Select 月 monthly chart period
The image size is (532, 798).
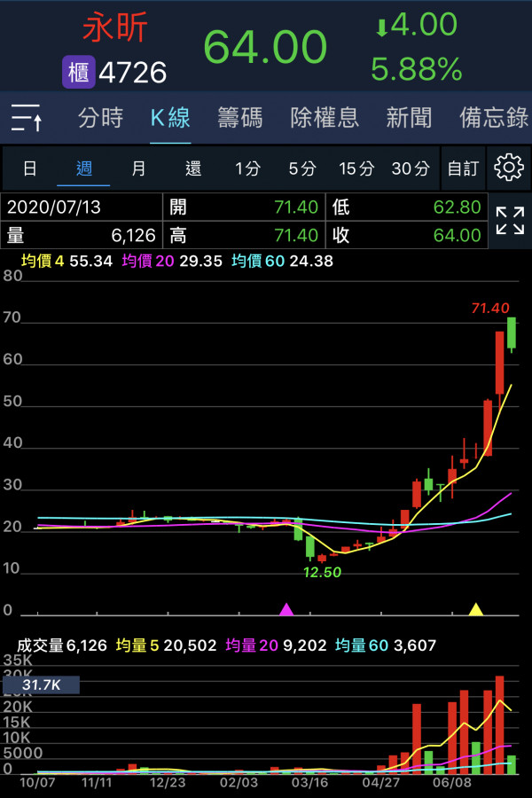pyautogui.click(x=138, y=168)
